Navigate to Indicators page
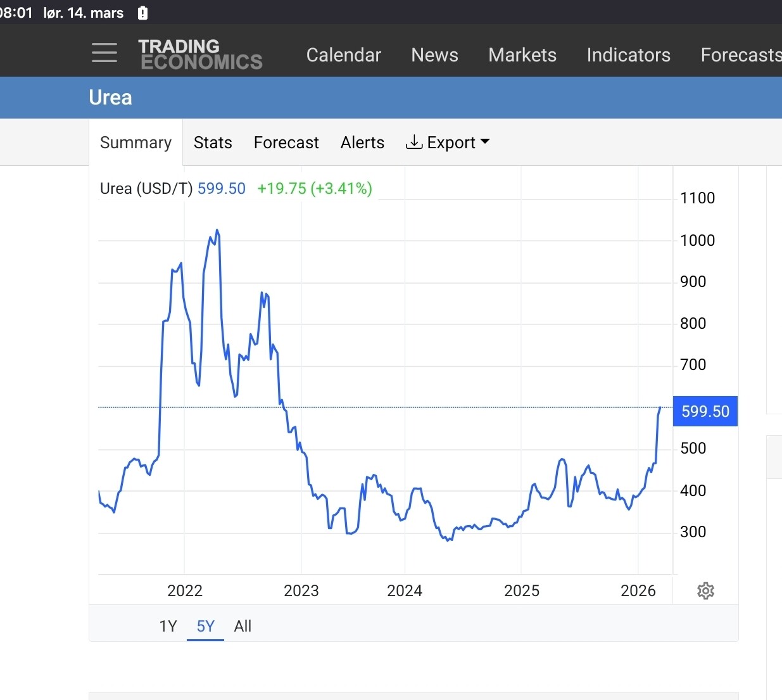782x700 pixels. (x=628, y=55)
